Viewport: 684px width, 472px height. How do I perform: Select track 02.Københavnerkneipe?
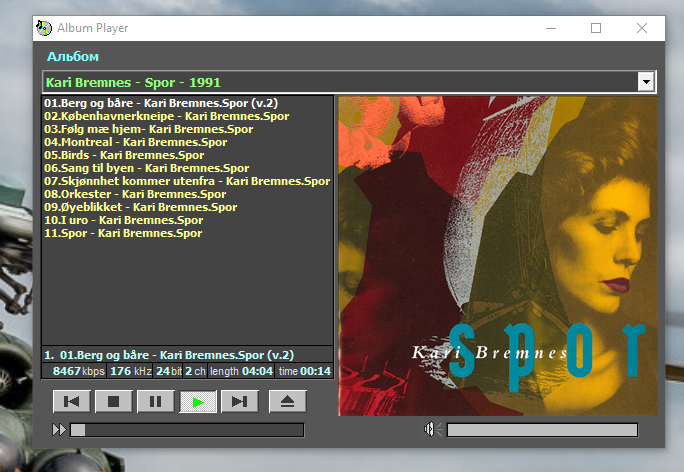187,116
